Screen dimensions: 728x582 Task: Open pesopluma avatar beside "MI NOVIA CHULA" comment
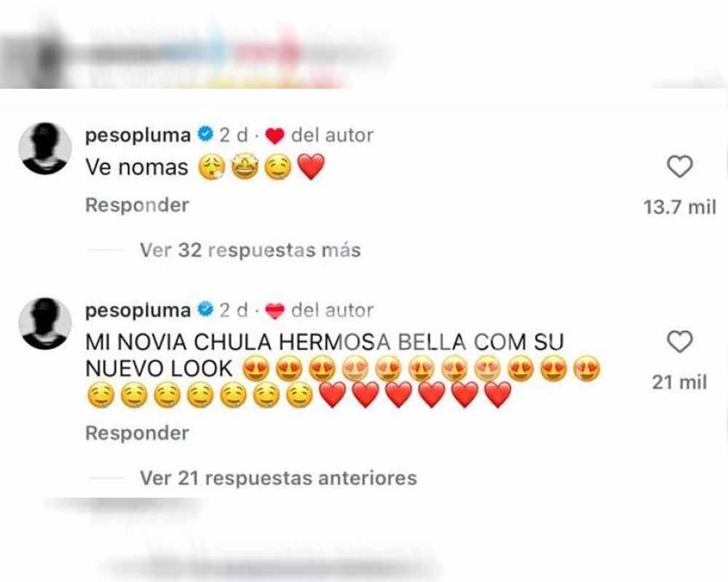(45, 324)
